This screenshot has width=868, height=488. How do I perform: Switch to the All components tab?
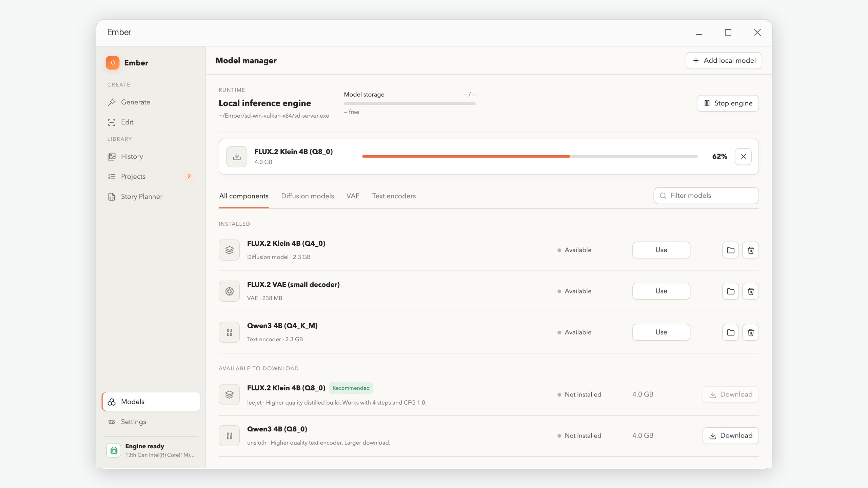pyautogui.click(x=244, y=196)
